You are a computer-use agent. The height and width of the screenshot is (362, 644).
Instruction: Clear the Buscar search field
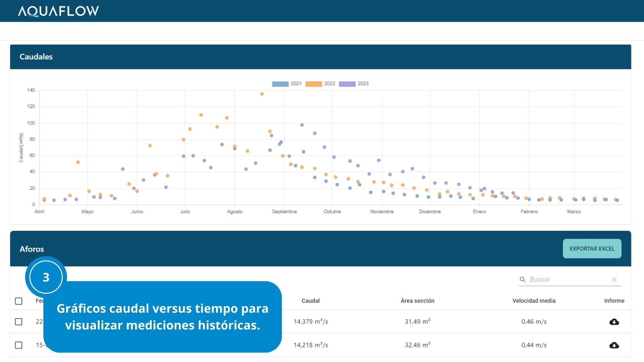[614, 280]
